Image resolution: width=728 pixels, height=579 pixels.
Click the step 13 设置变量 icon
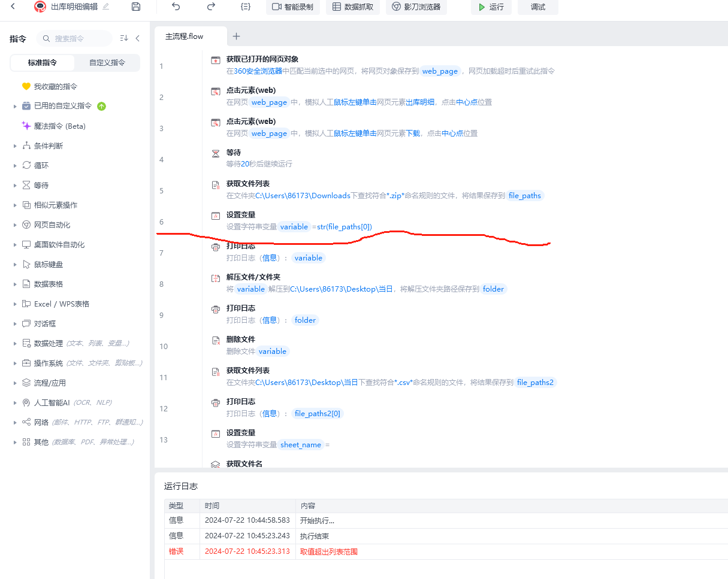pyautogui.click(x=216, y=434)
